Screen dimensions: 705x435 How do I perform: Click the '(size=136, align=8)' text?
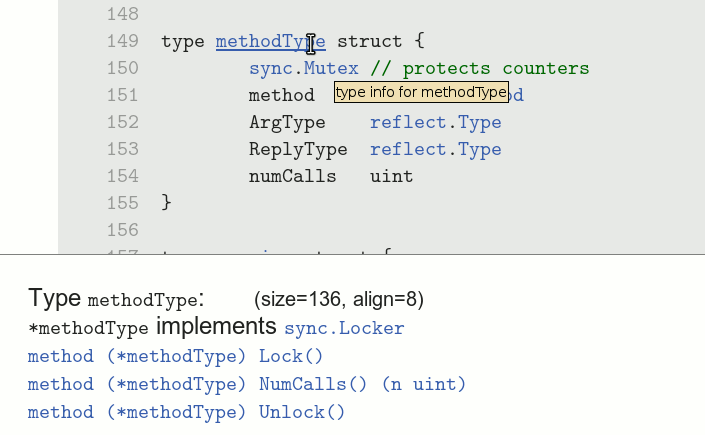(339, 299)
